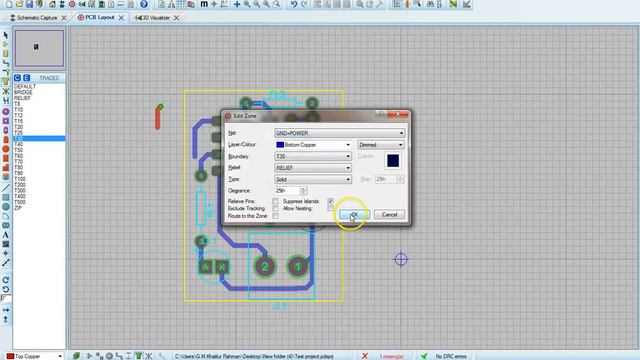Open the Relief dropdown showing RELIEF
The image size is (640, 360).
[313, 167]
